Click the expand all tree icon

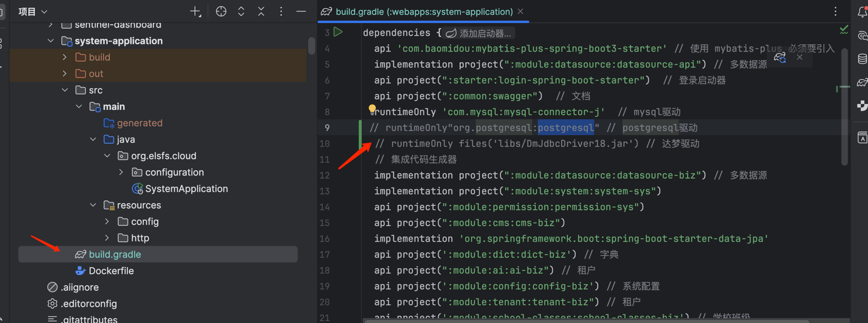tap(241, 12)
